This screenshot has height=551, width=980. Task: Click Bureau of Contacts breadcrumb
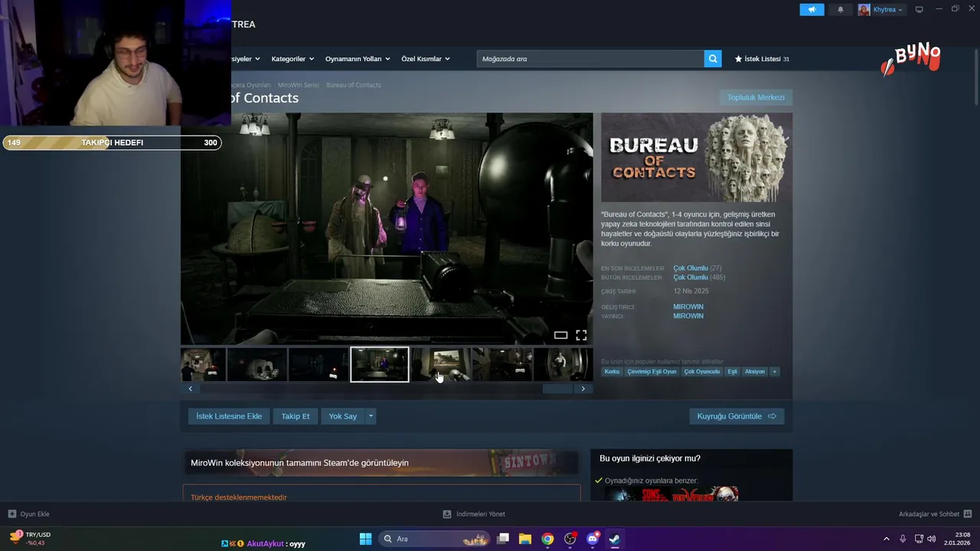tap(354, 85)
